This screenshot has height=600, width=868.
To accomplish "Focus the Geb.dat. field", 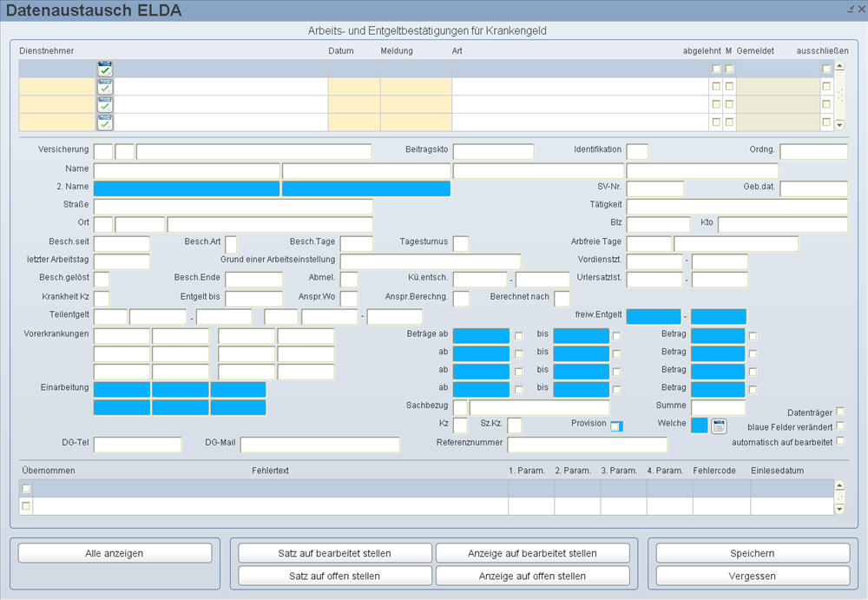I will [814, 188].
